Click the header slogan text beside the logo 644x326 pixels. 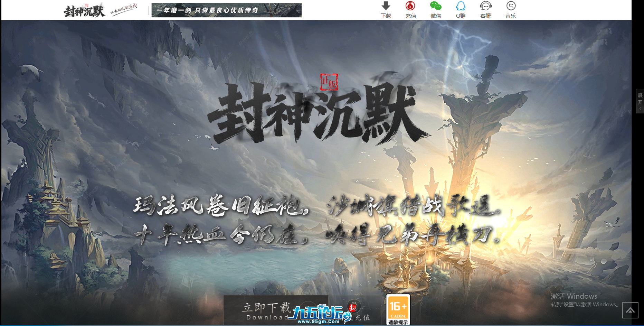(124, 10)
